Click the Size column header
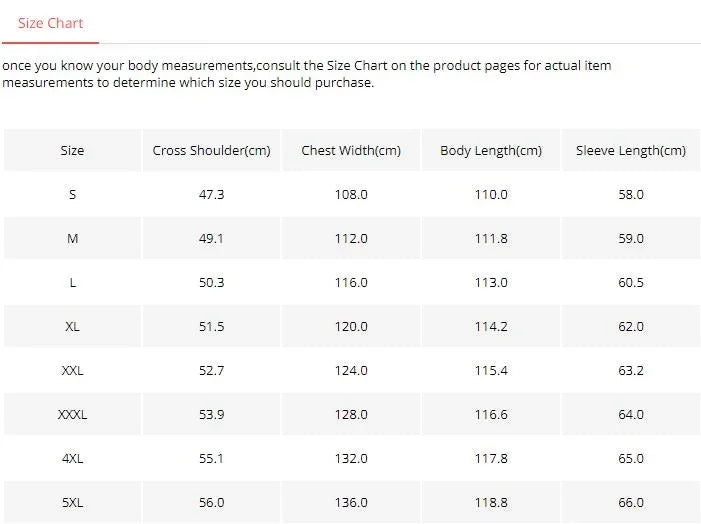 (72, 150)
